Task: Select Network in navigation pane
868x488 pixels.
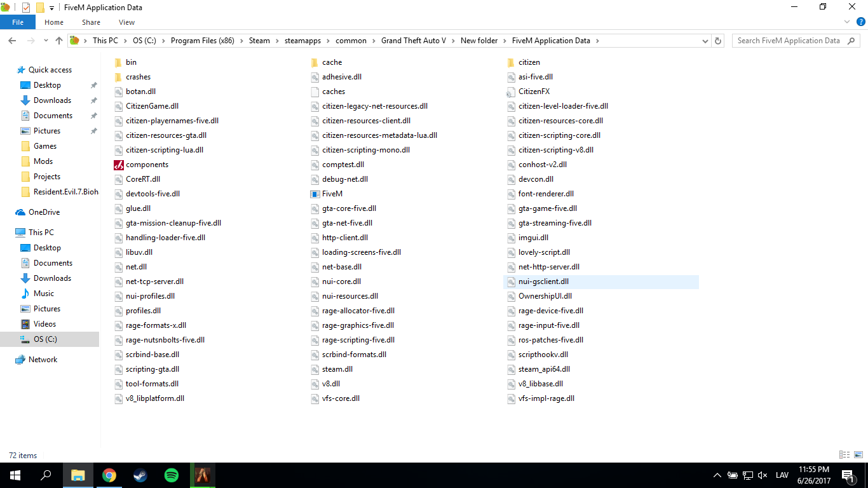Action: (x=43, y=360)
